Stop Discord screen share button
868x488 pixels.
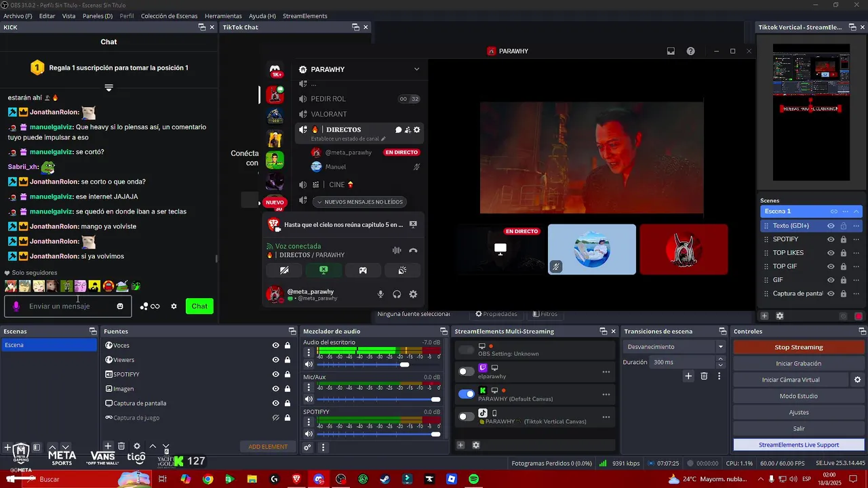click(323, 270)
